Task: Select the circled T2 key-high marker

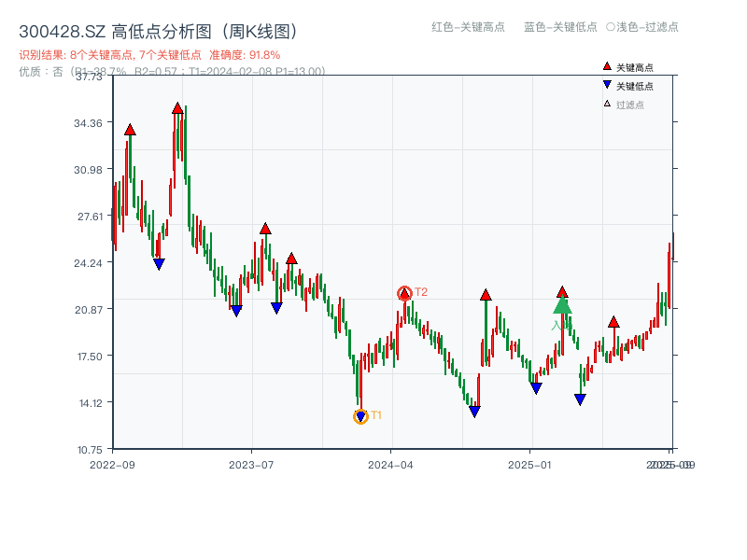Action: [405, 292]
